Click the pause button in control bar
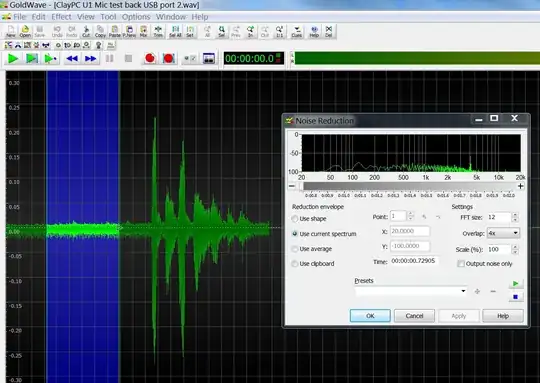This screenshot has height=383, width=540. (x=110, y=59)
